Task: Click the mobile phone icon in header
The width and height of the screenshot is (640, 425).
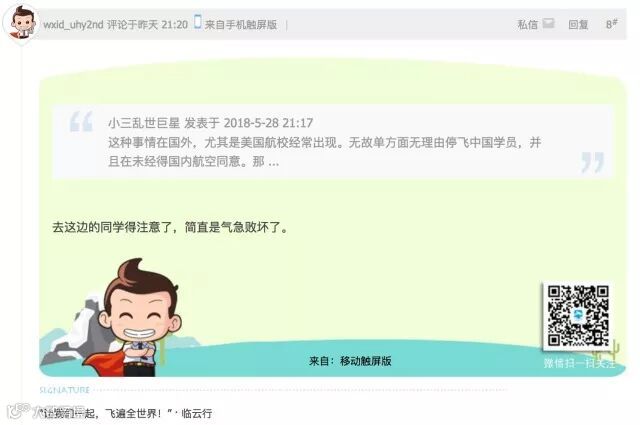Action: (198, 21)
